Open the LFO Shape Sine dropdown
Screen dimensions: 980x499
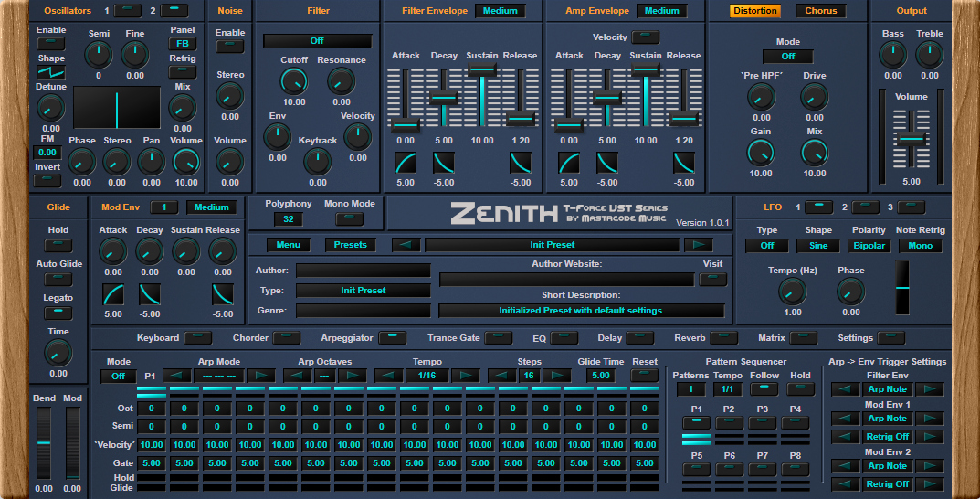[818, 246]
